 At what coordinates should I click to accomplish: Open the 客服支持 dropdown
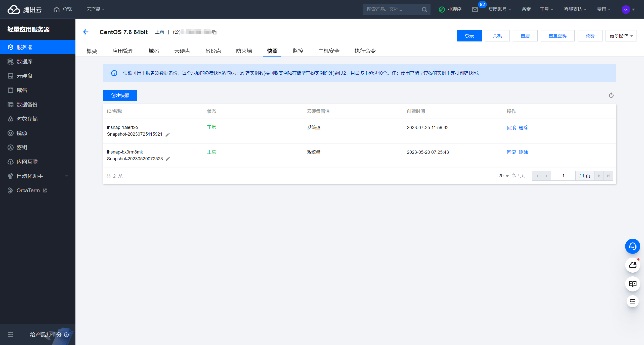click(575, 9)
